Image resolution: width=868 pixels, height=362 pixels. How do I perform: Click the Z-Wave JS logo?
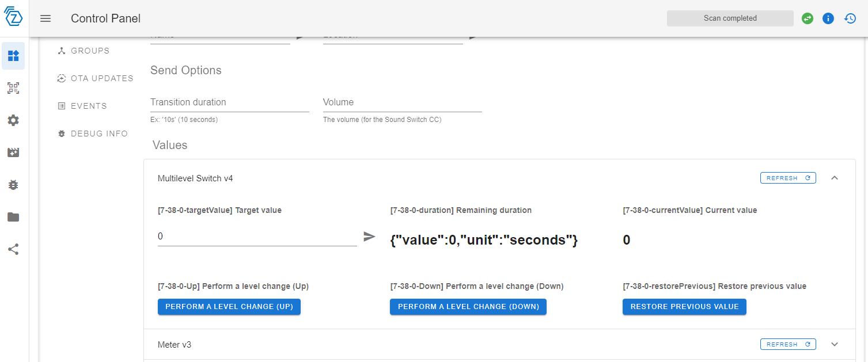[x=13, y=18]
